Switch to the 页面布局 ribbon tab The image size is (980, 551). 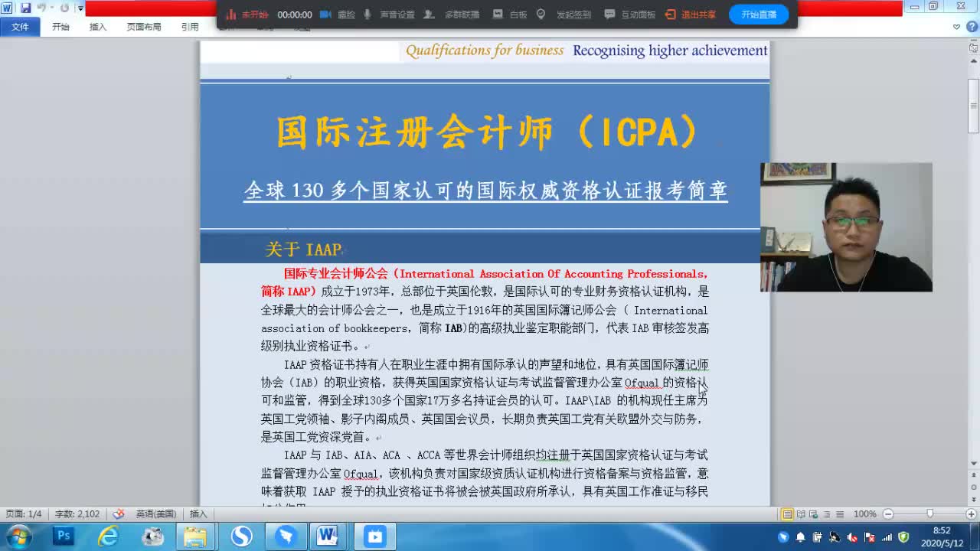coord(144,27)
